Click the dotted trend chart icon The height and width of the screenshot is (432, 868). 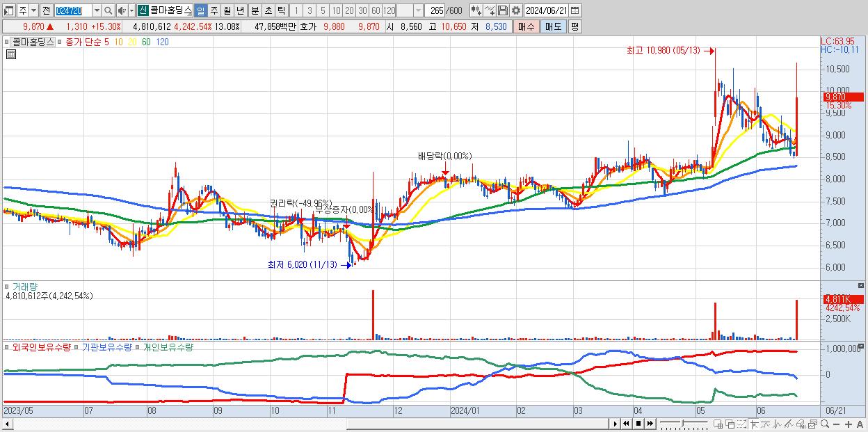[741, 424]
